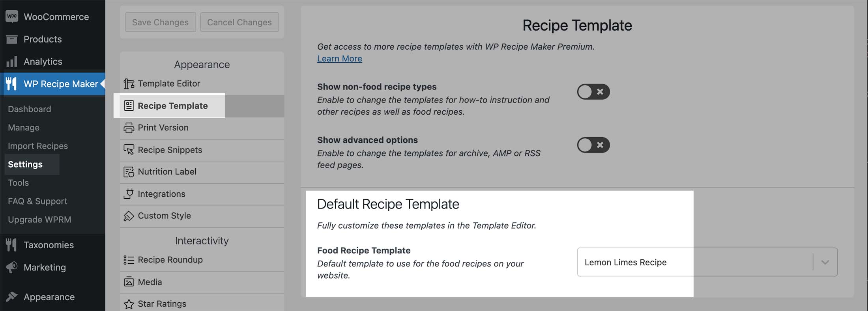Click the Star Ratings icon

pos(128,303)
